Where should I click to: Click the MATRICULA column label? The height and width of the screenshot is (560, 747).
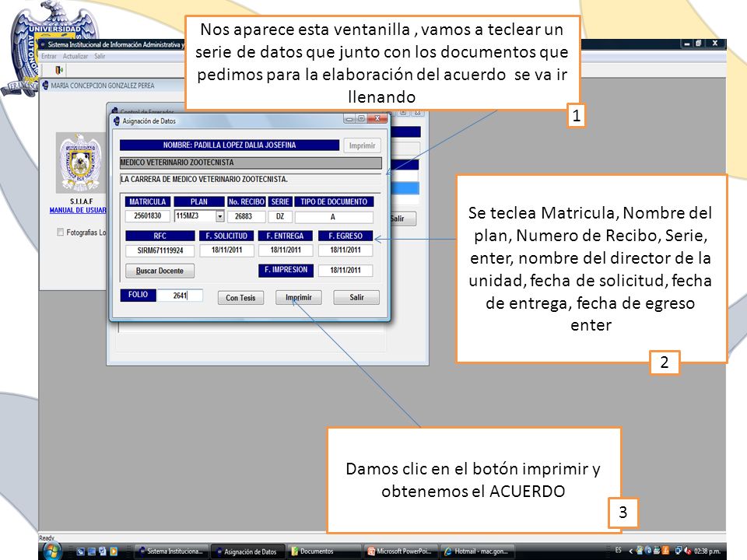point(148,202)
